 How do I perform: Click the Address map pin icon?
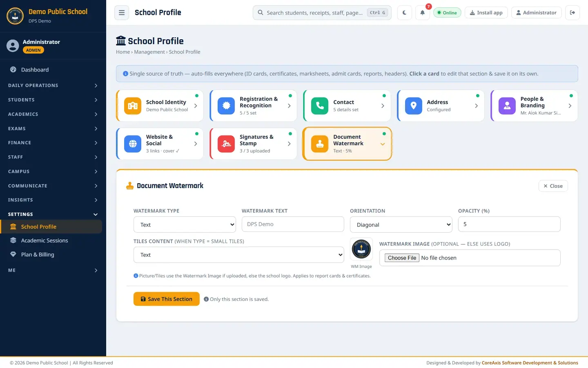pos(414,106)
